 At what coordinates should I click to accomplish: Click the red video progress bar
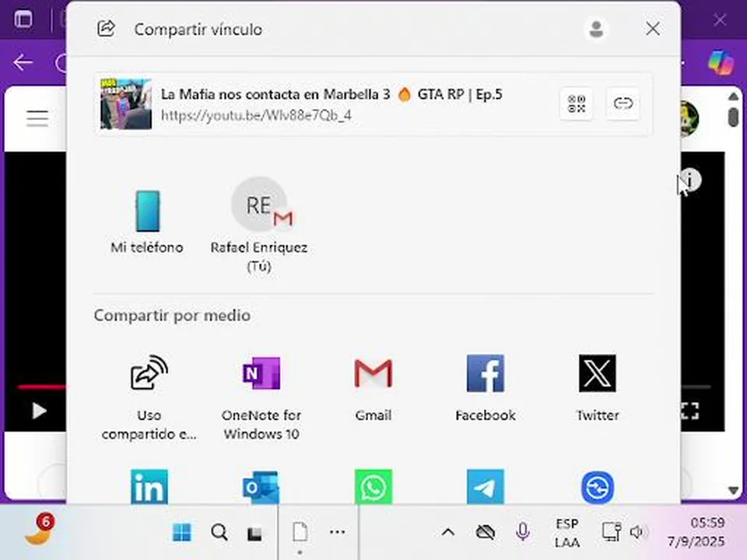[42, 387]
